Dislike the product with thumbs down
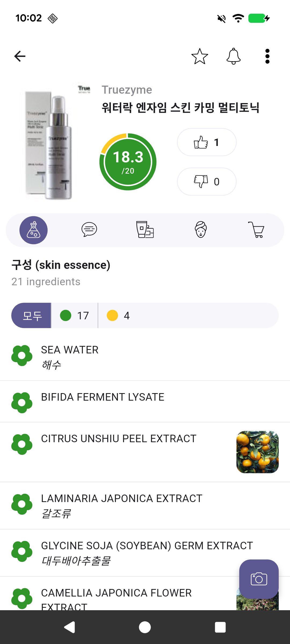290x644 pixels. [206, 182]
